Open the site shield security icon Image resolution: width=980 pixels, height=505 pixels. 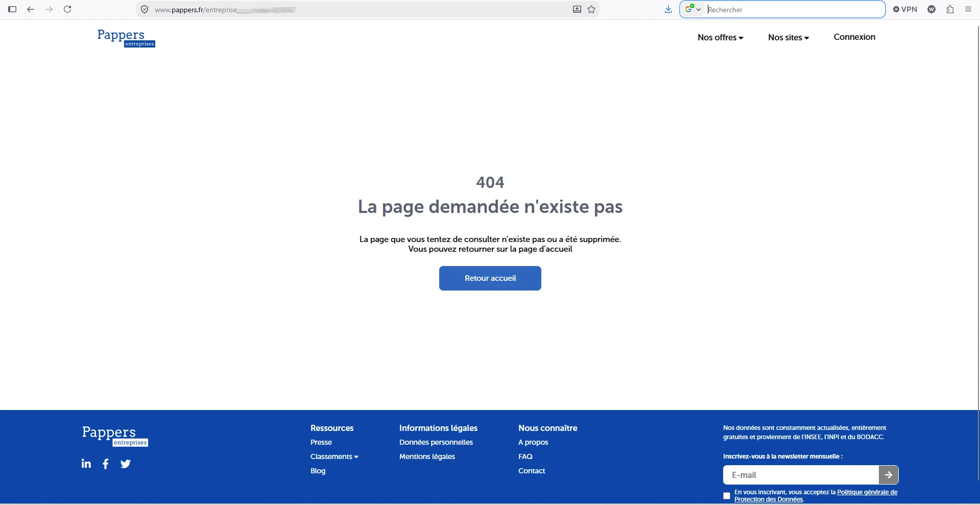(145, 9)
